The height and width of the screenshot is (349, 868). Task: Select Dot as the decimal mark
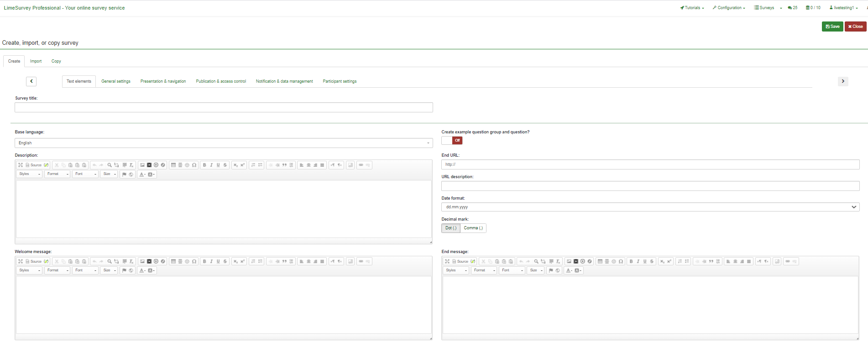[450, 228]
